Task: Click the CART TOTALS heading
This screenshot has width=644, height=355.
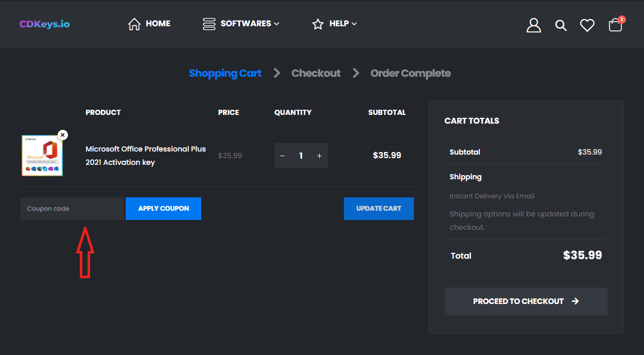Action: tap(472, 121)
